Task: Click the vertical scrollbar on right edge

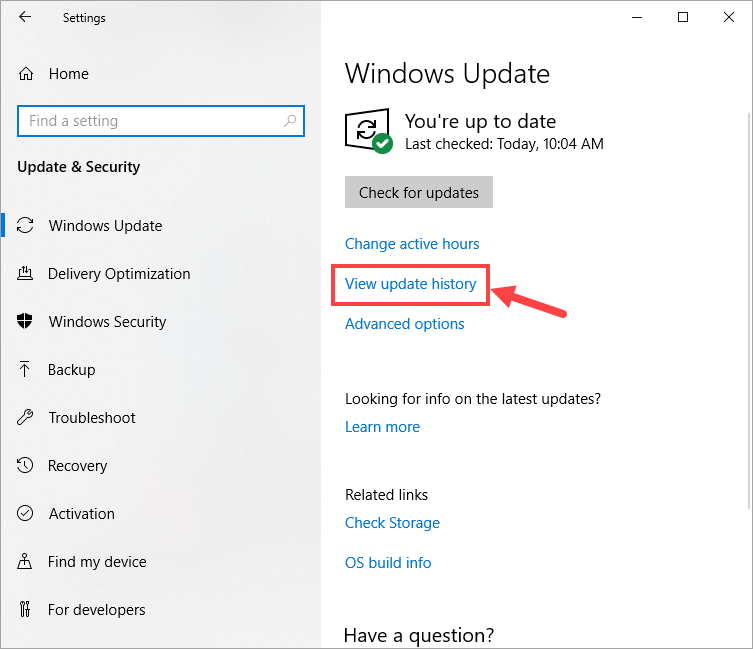Action: point(750,310)
